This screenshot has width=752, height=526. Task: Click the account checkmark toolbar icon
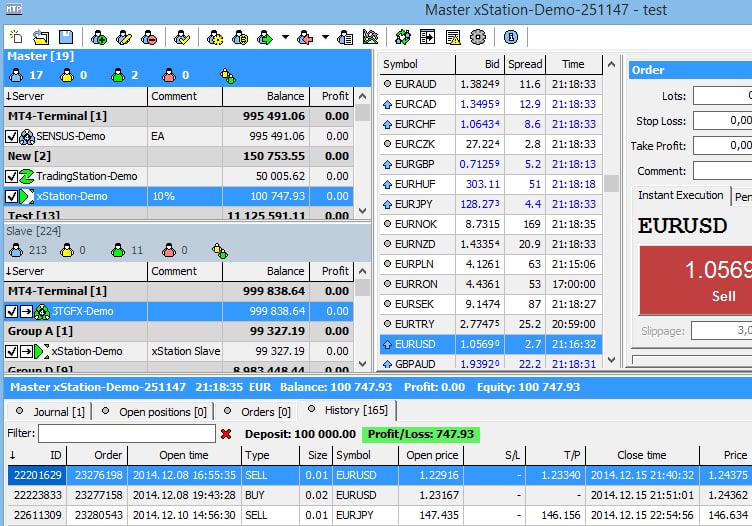point(182,37)
